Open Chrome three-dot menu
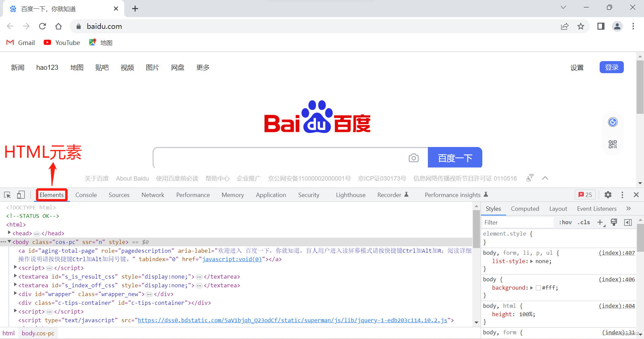This screenshot has height=339, width=644. pos(633,26)
